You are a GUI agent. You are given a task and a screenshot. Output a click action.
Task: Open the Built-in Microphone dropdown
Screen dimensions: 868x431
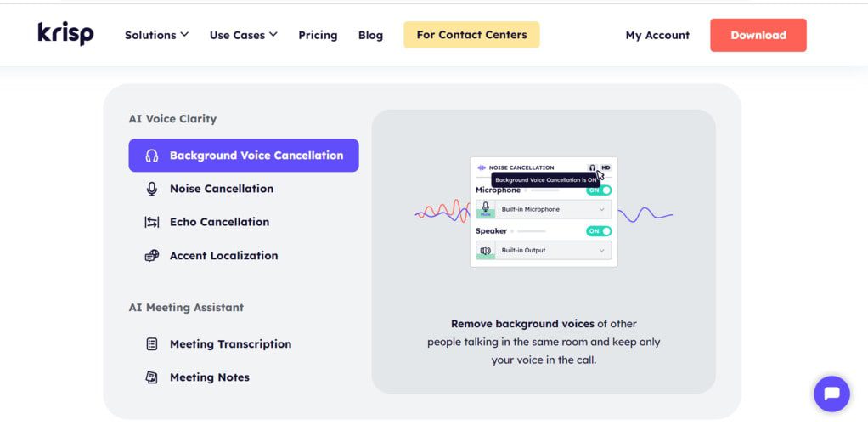(553, 209)
